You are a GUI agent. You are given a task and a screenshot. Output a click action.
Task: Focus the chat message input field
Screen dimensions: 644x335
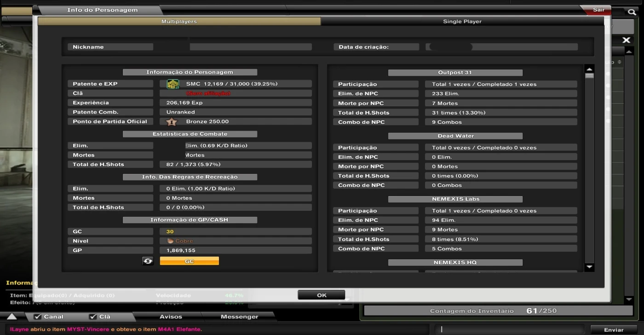pos(511,329)
